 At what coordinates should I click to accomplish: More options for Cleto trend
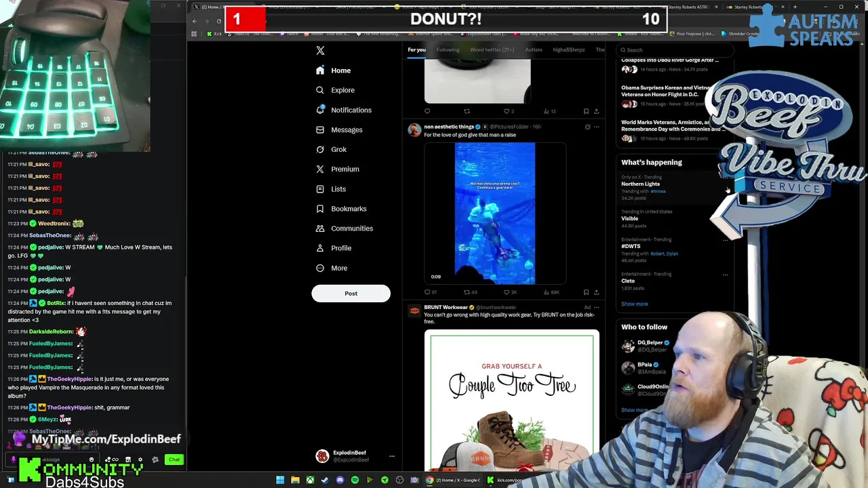click(x=725, y=274)
